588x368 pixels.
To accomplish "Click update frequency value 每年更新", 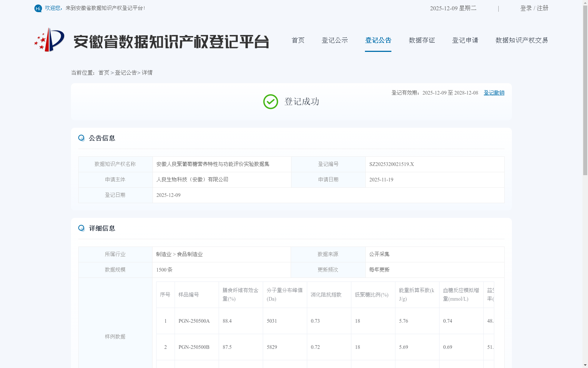I will coord(379,270).
